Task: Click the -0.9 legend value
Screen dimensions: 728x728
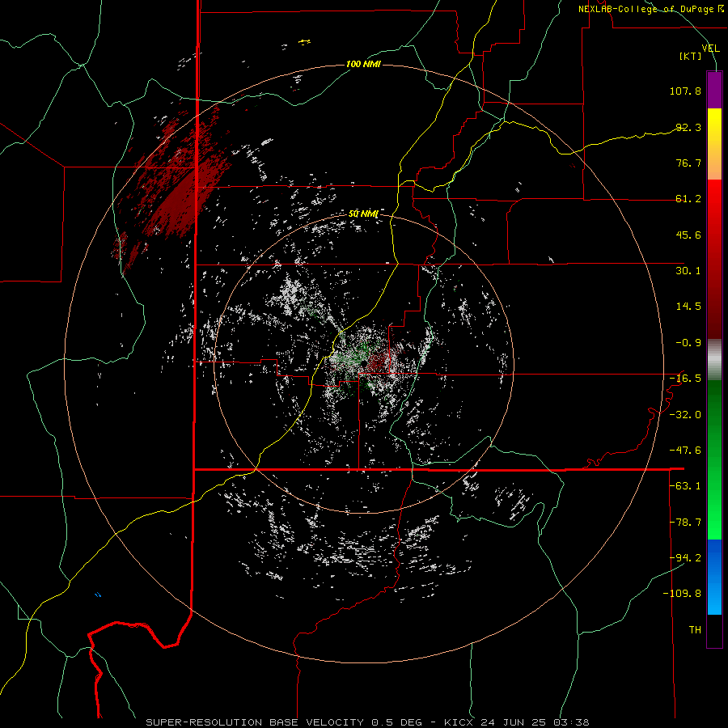Action: 688,343
